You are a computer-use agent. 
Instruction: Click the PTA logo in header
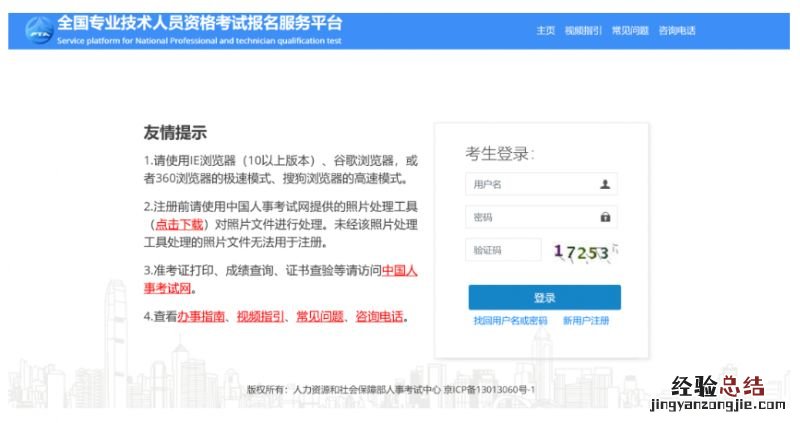pos(39,31)
